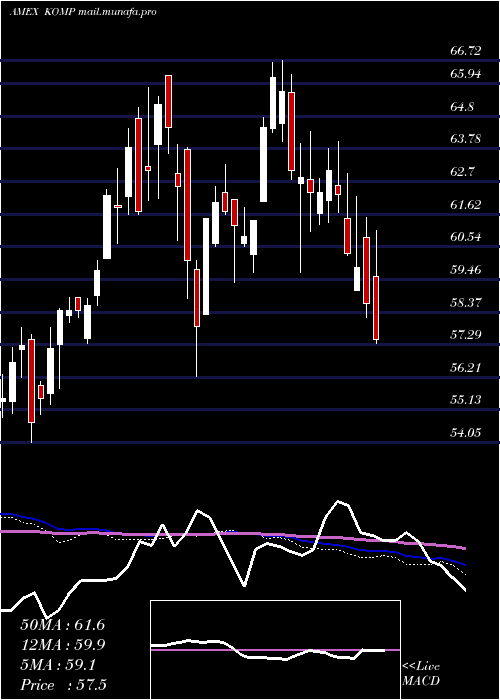Screen dimensions: 500x700
Task: Click the 61.62 price axis label
Action: (x=466, y=205)
